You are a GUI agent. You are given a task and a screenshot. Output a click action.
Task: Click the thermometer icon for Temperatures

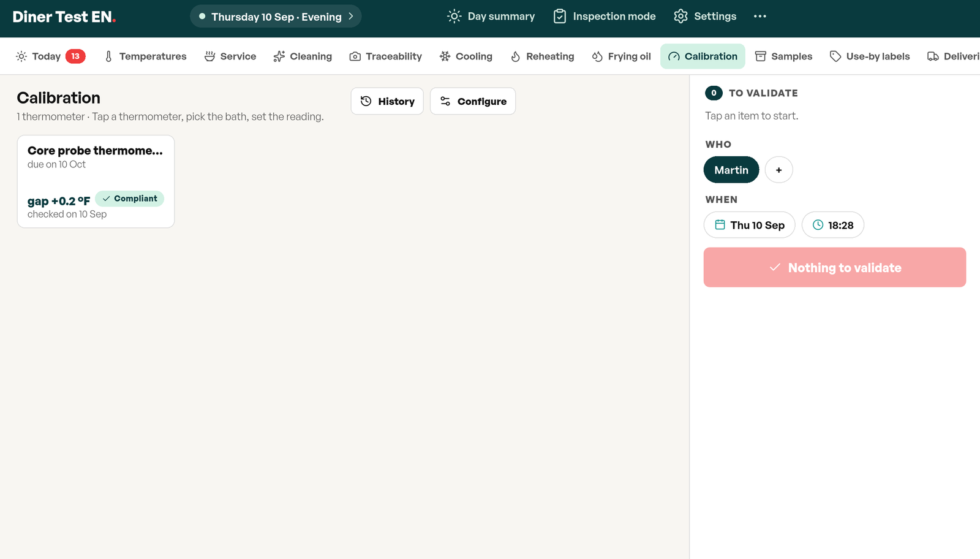pos(108,56)
